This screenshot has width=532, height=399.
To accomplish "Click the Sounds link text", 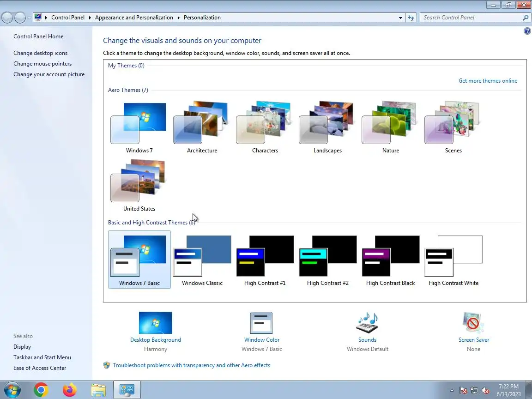I will click(367, 339).
